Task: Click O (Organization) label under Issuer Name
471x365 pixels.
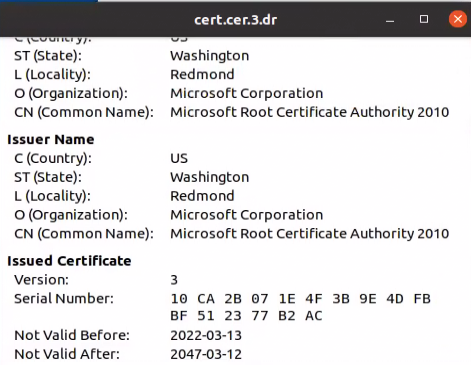Action: [x=71, y=215]
